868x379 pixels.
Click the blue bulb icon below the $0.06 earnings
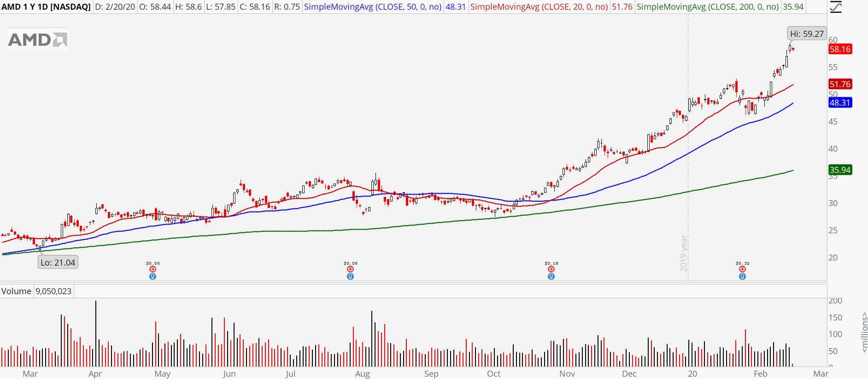coord(153,277)
